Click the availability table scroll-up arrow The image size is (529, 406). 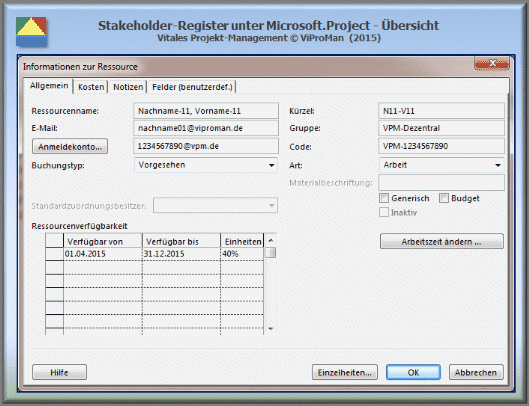[x=270, y=241]
